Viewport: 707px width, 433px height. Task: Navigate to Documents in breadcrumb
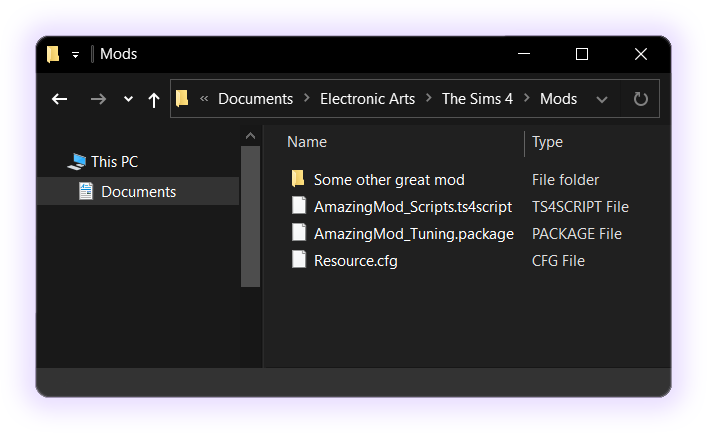click(x=255, y=99)
